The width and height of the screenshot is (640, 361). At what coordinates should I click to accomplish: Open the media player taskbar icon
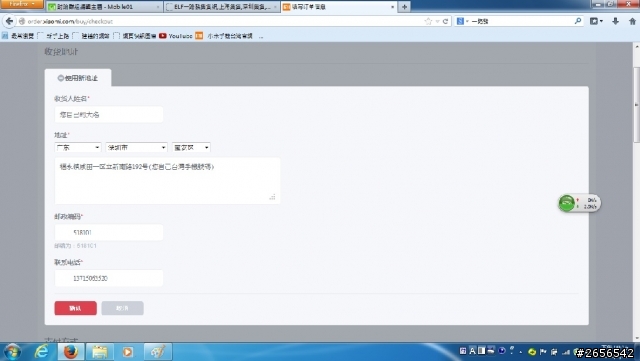pyautogui.click(x=128, y=352)
